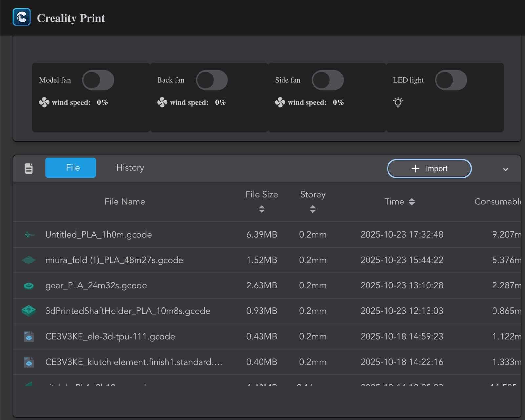Image resolution: width=525 pixels, height=420 pixels.
Task: Click the document icon beside File tab
Action: [x=29, y=168]
